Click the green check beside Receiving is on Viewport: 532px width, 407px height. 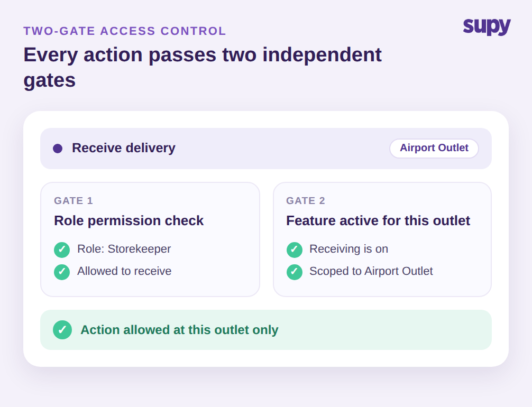pyautogui.click(x=295, y=250)
